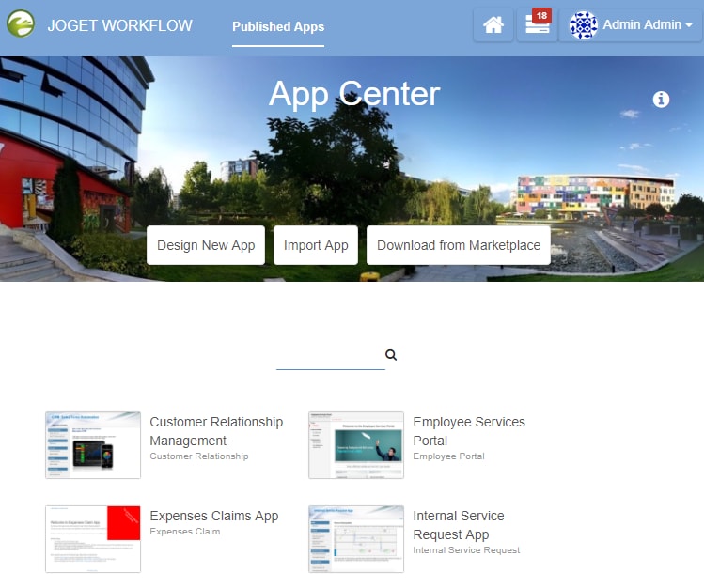The height and width of the screenshot is (588, 704).
Task: Switch to the Published Apps tab
Action: (x=278, y=27)
